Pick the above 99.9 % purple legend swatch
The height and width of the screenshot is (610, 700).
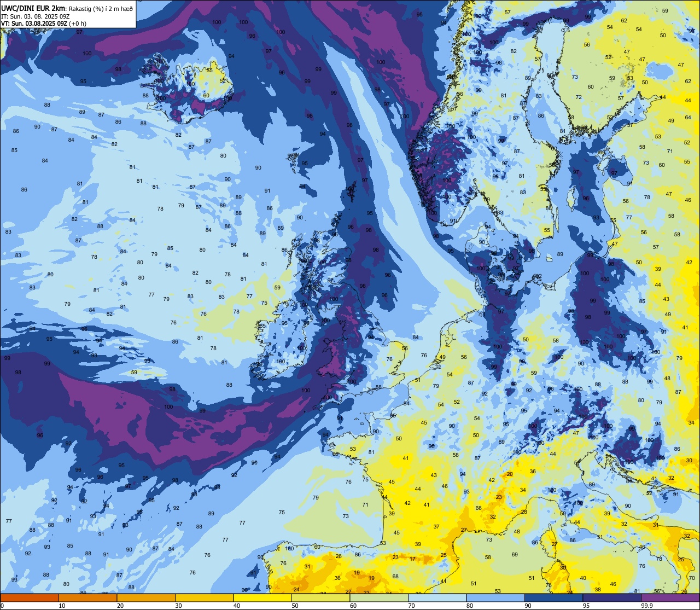click(x=670, y=597)
